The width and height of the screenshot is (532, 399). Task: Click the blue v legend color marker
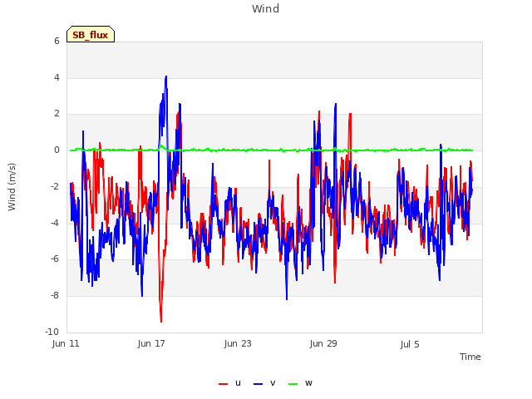(259, 384)
